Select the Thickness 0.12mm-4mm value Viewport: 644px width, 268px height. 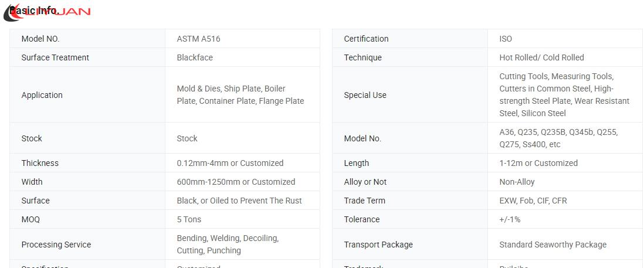point(230,164)
